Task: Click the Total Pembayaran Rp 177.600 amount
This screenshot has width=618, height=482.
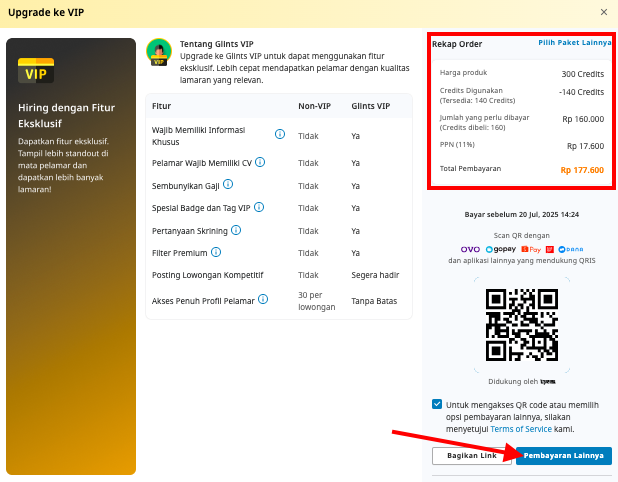Action: tap(582, 170)
